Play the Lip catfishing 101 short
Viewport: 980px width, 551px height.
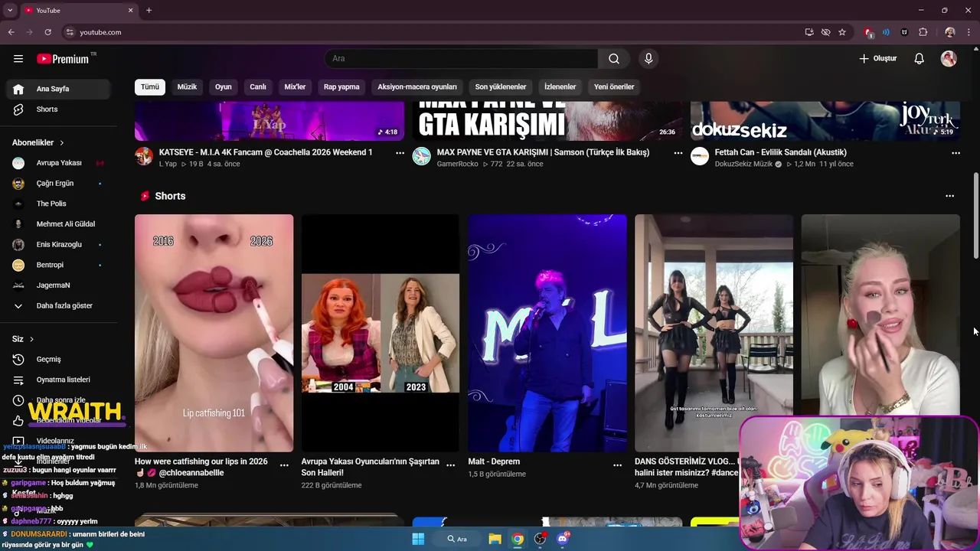214,333
